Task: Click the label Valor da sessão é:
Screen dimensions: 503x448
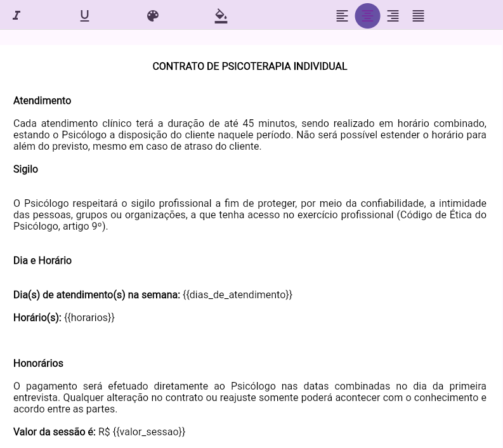Action: [x=54, y=432]
